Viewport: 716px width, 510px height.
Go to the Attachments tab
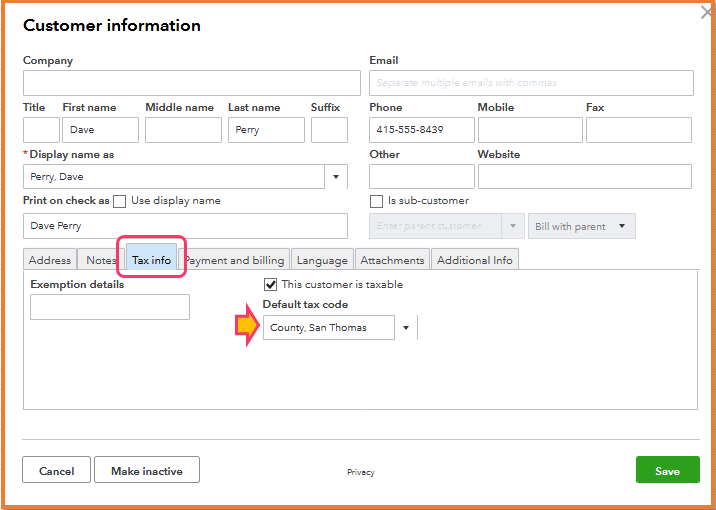pos(392,260)
